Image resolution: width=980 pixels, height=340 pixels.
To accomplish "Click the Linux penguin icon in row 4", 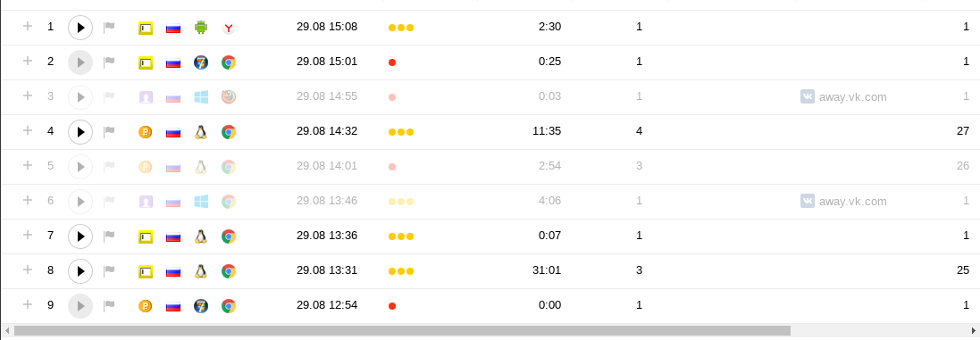I will (201, 132).
